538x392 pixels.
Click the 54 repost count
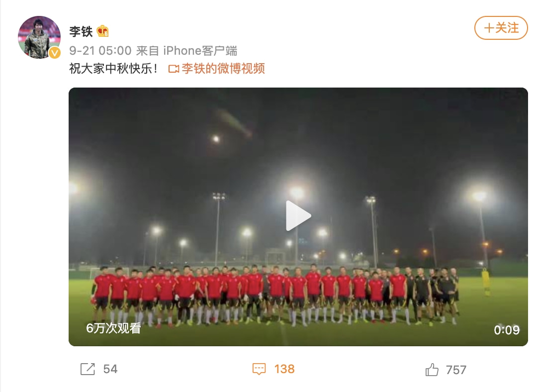[110, 369]
